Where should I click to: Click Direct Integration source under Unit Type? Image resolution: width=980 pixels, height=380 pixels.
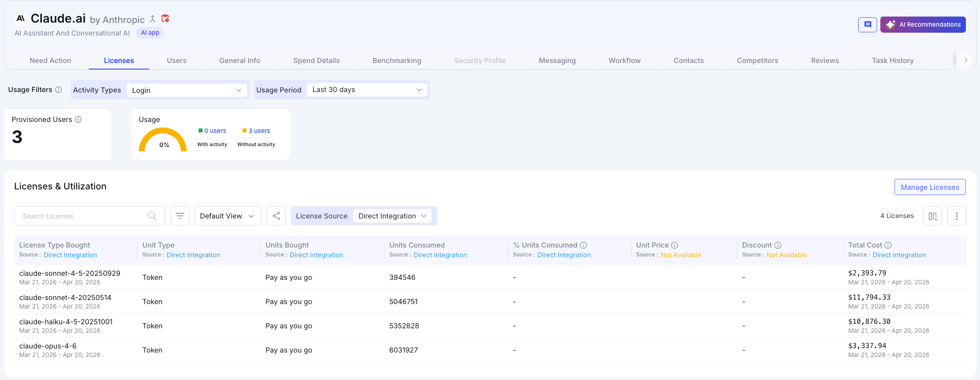click(193, 255)
